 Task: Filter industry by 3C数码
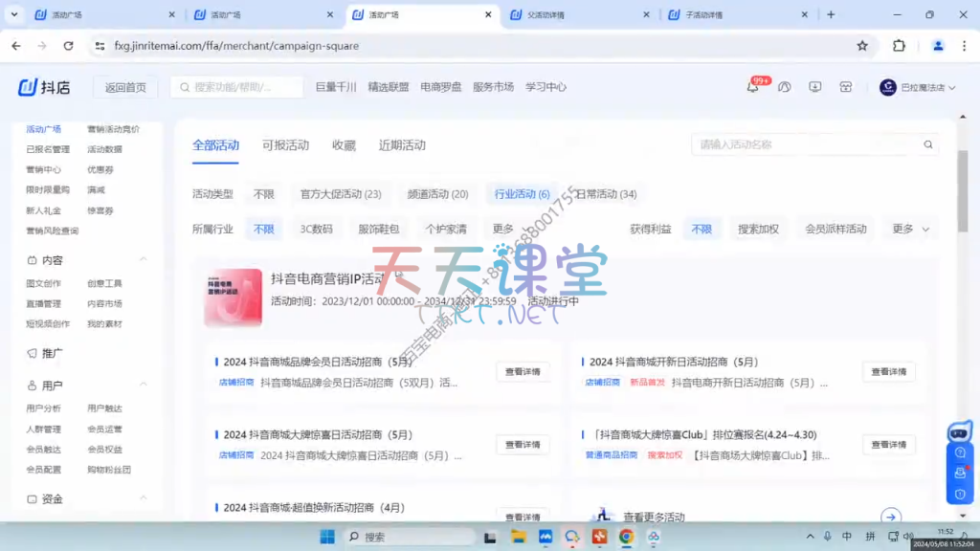pos(316,230)
